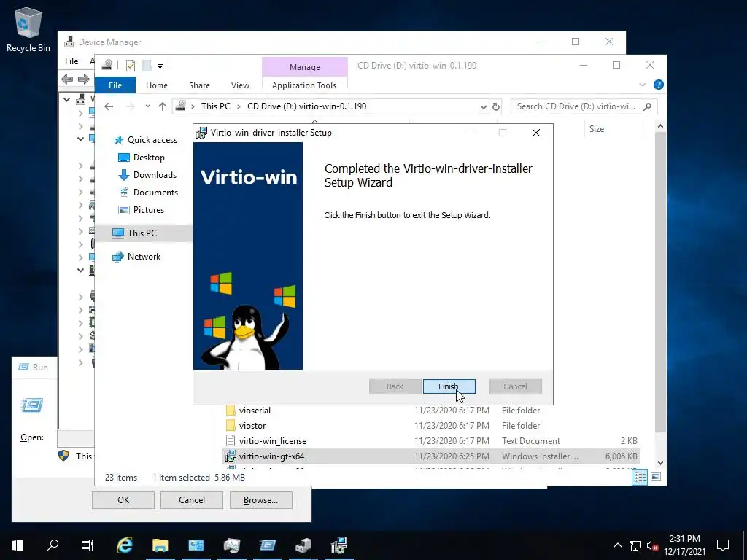Open File Explorer from the taskbar
This screenshot has width=747, height=560.
[160, 545]
